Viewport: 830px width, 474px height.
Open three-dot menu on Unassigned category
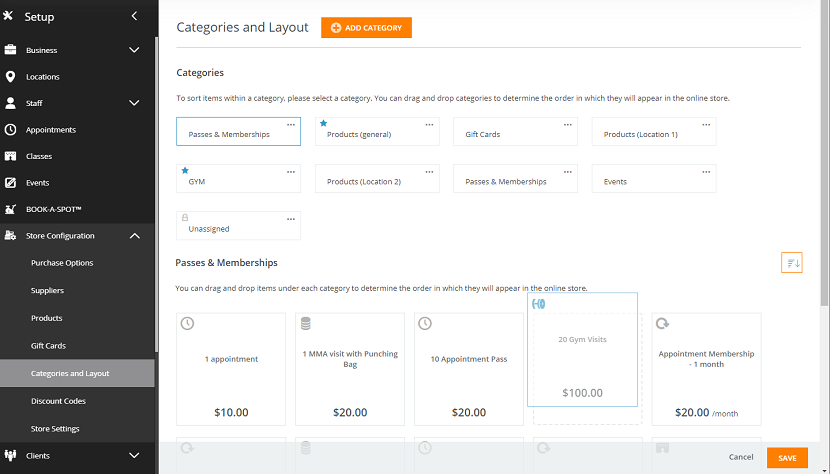(291, 219)
